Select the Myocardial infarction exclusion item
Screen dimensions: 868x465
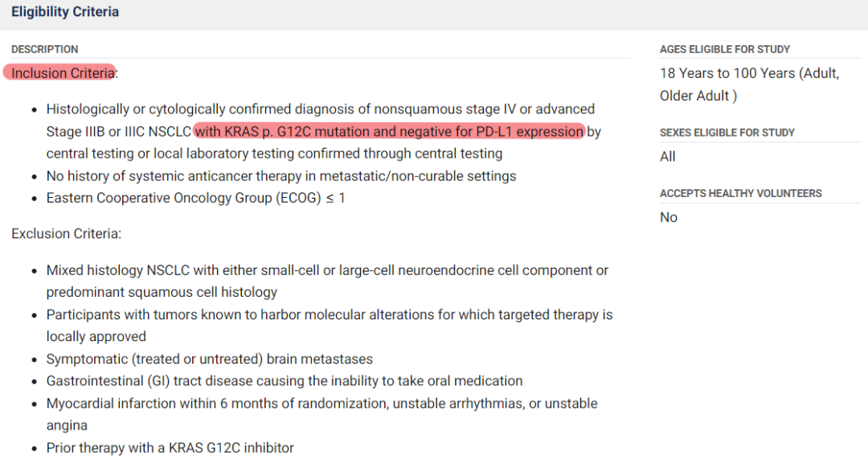tap(321, 403)
